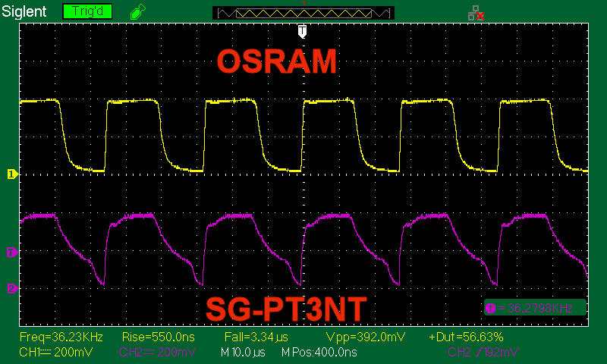Click the CH2 200mV scale readout
The image size is (607, 364).
pyautogui.click(x=157, y=352)
